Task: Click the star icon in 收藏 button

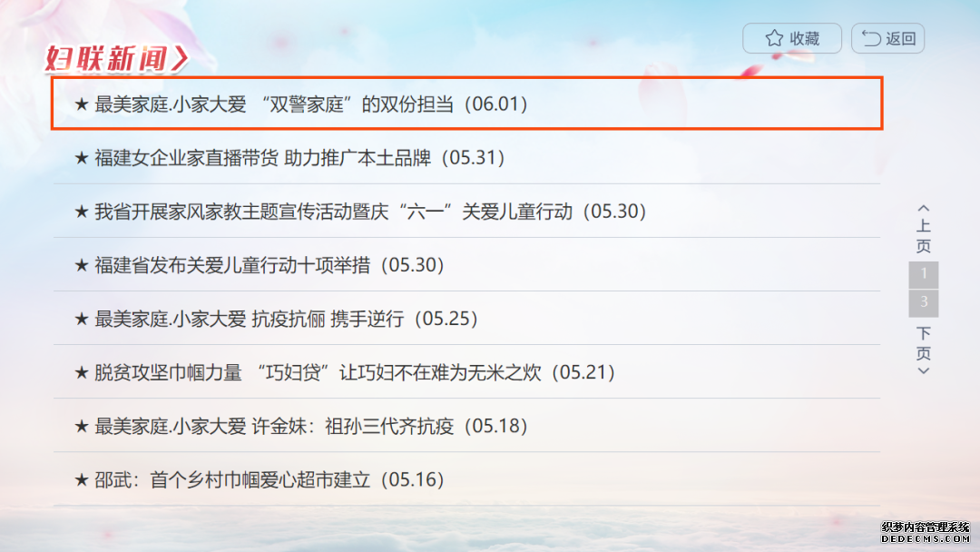Action: click(774, 38)
